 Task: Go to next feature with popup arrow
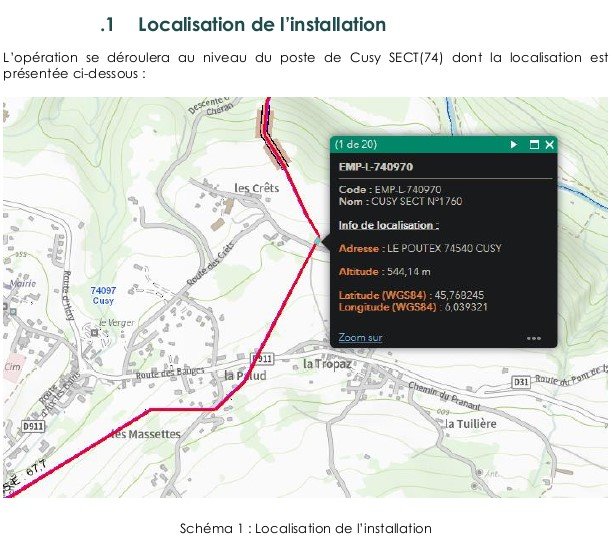[x=514, y=145]
